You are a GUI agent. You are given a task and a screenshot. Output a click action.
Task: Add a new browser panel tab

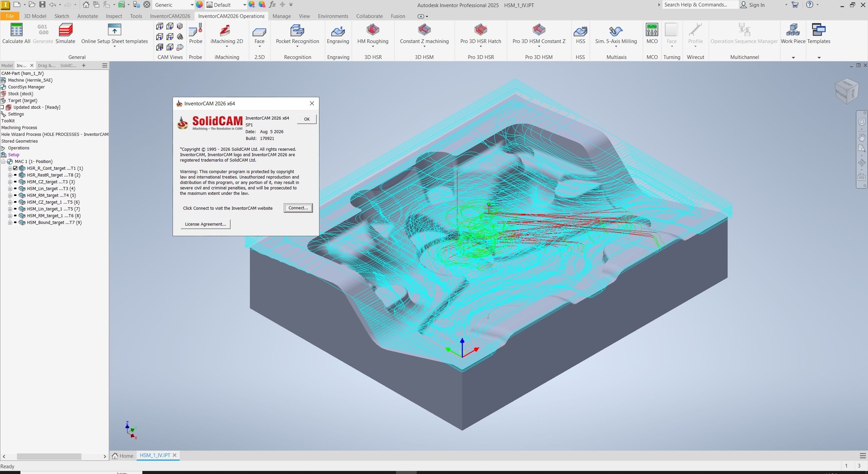coord(84,65)
